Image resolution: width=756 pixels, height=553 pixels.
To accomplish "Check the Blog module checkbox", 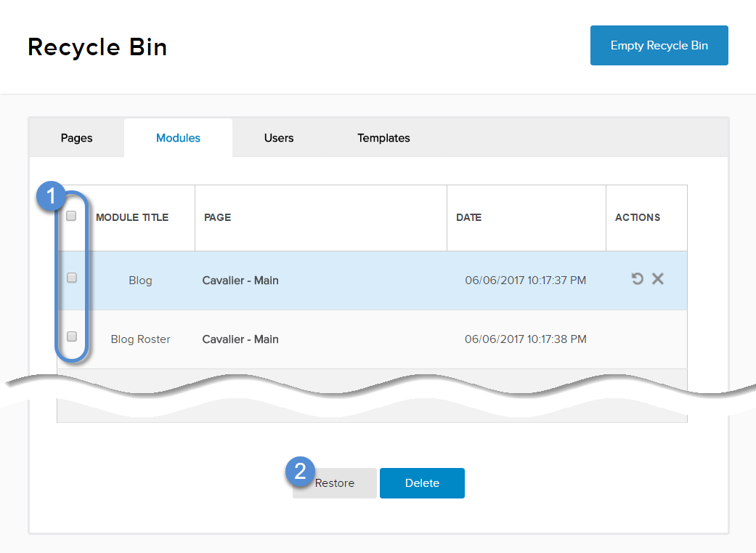I will [72, 278].
